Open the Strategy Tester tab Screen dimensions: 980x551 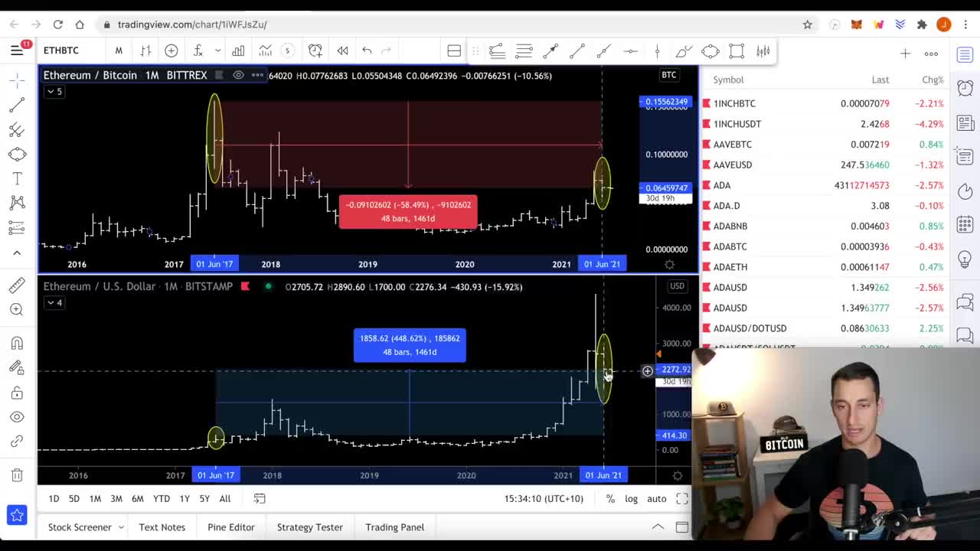point(309,527)
